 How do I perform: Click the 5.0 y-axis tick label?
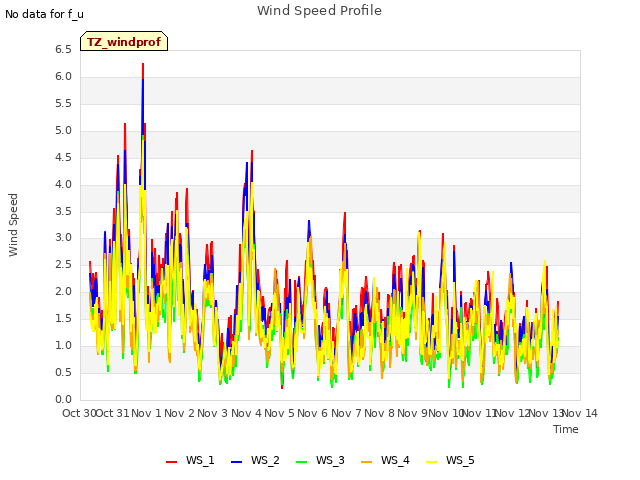(63, 130)
